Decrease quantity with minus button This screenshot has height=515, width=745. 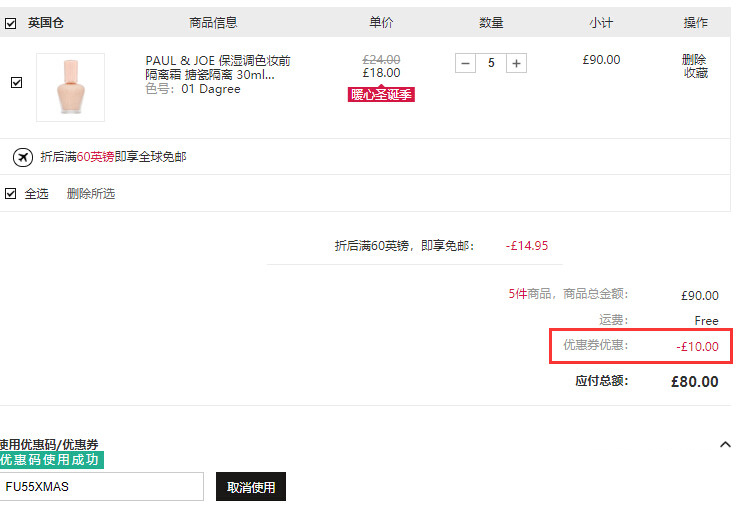pyautogui.click(x=465, y=63)
